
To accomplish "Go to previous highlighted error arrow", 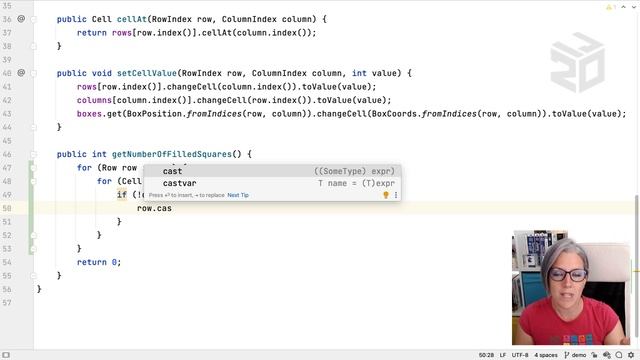I will [623, 7].
